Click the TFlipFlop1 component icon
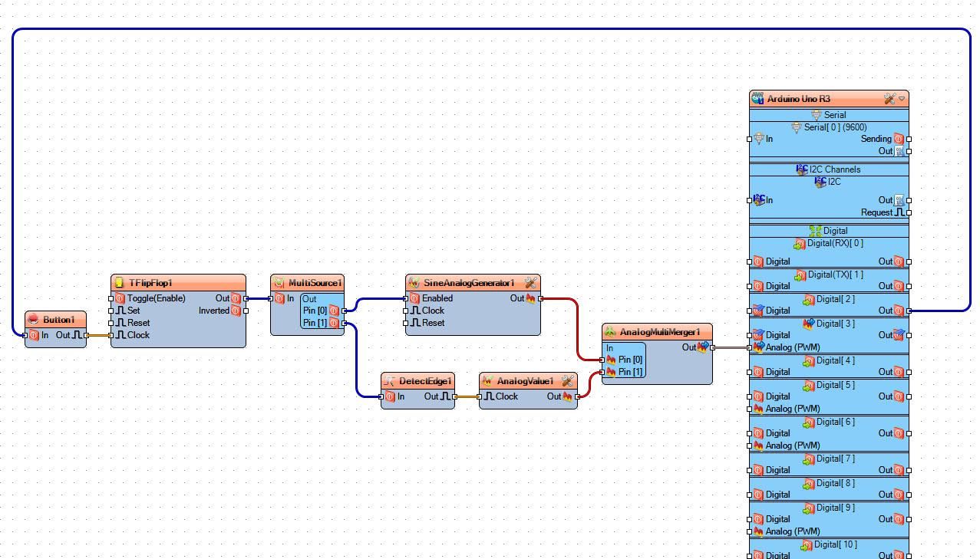This screenshot has height=559, width=980. pos(119,283)
